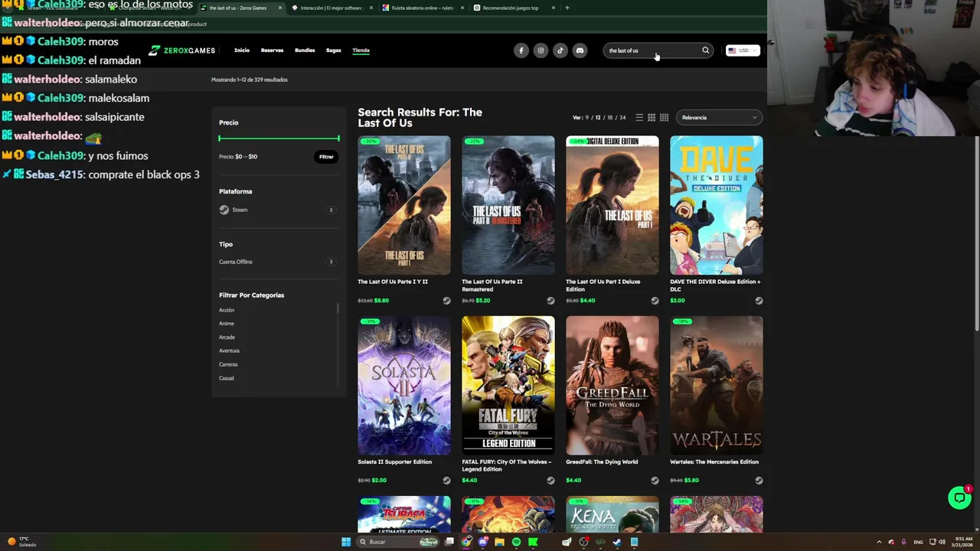This screenshot has width=980, height=551.
Task: Open Discord from the taskbar
Action: point(483,542)
